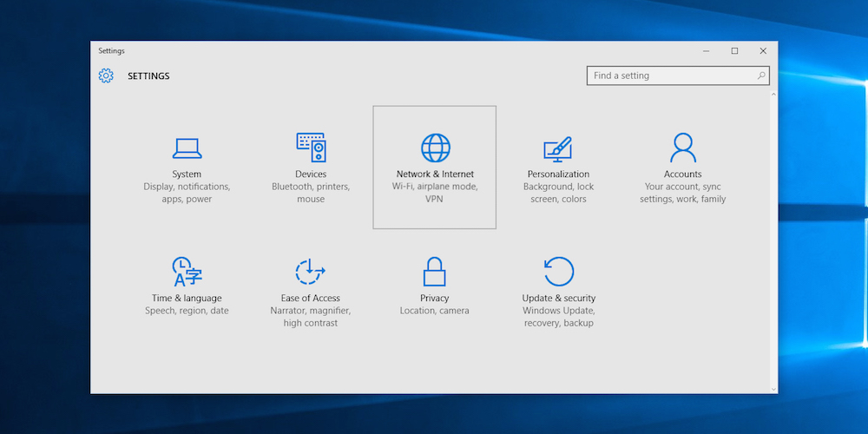The width and height of the screenshot is (868, 434).
Task: Minimize the Settings window
Action: 706,51
